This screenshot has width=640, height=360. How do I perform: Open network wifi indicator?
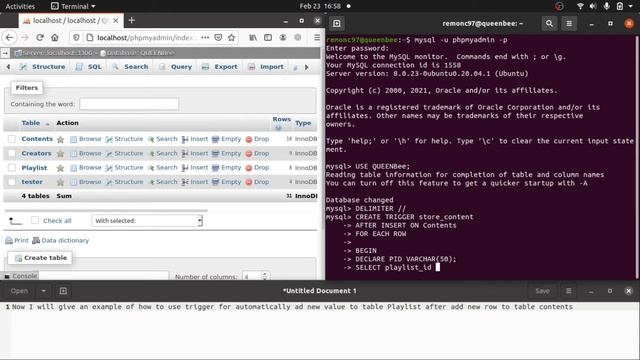click(580, 6)
